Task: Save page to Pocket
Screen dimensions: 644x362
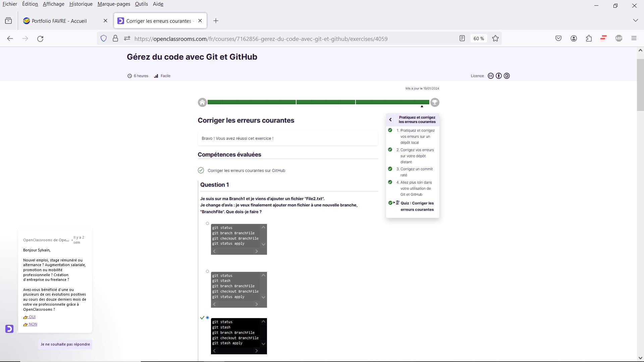Action: (x=558, y=39)
